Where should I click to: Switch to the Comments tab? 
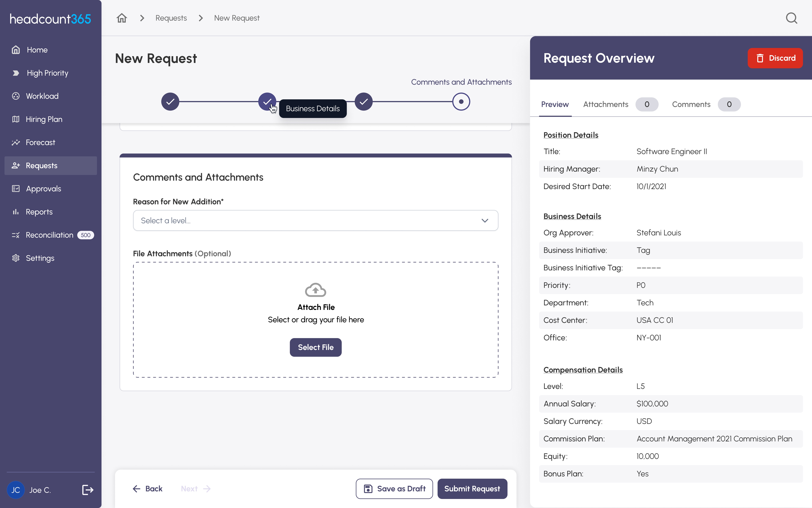pos(691,104)
